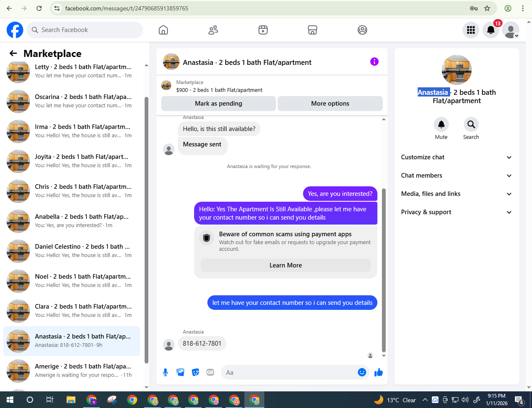Mute this conversation with the bell icon
532x408 pixels.
(x=441, y=124)
